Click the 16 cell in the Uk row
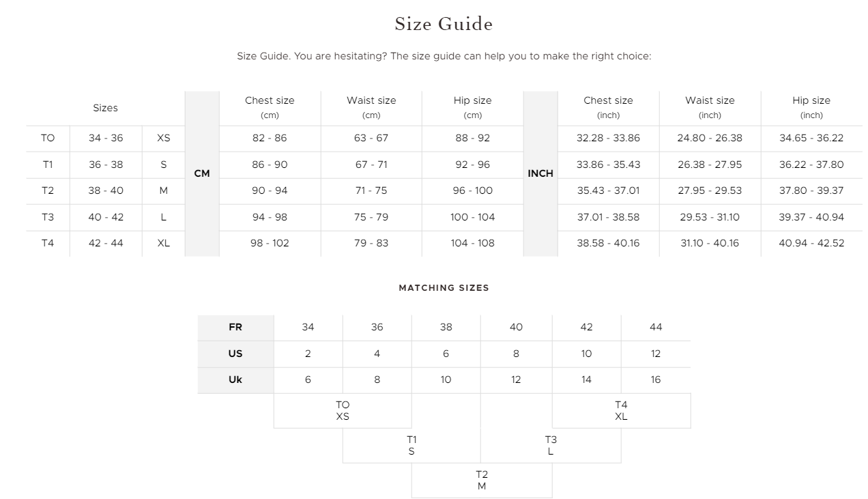 click(656, 380)
